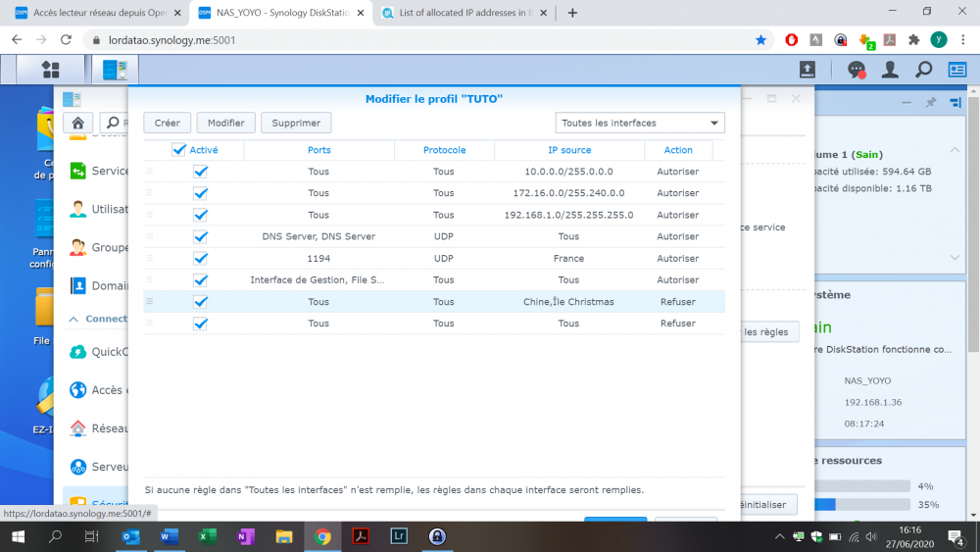
Task: Open the DSM main menu grid icon
Action: point(50,70)
